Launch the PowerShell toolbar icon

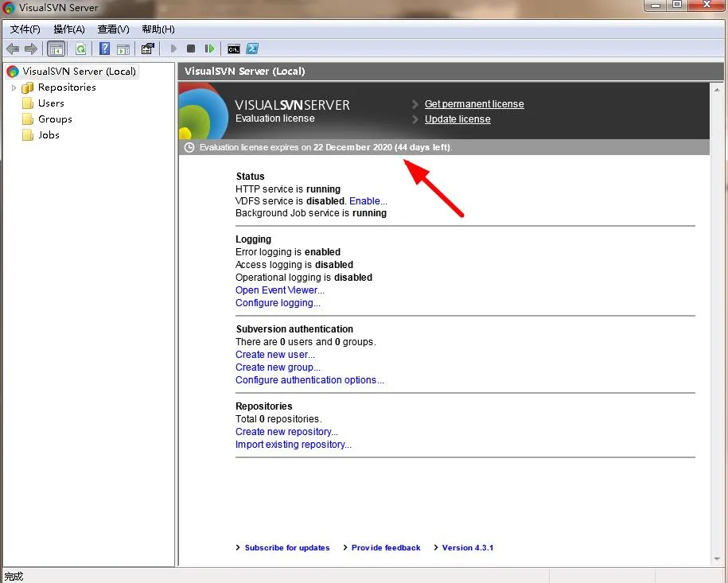[252, 49]
